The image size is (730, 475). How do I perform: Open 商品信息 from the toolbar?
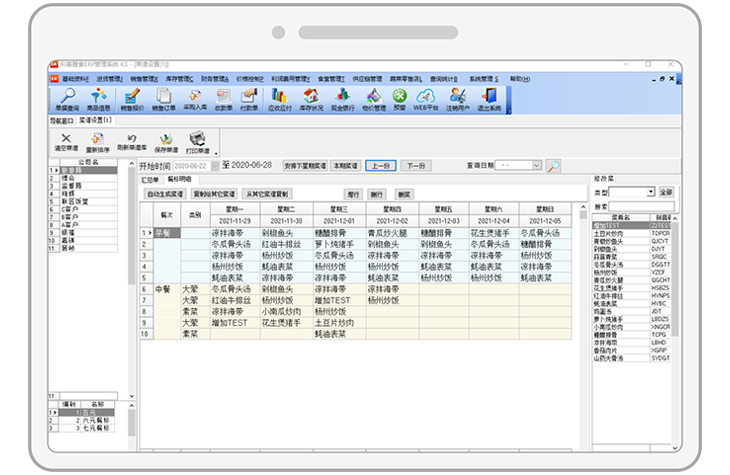point(99,97)
